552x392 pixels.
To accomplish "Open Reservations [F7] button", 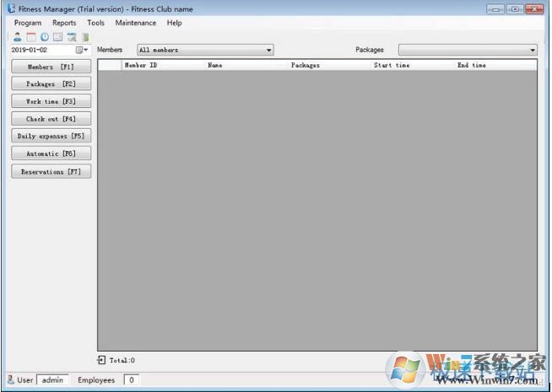I will (x=51, y=172).
